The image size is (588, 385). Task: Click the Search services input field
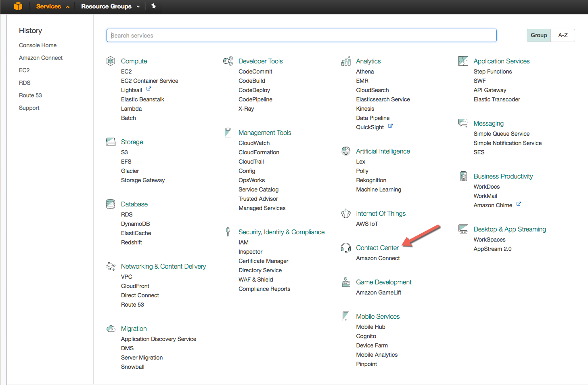coord(301,35)
